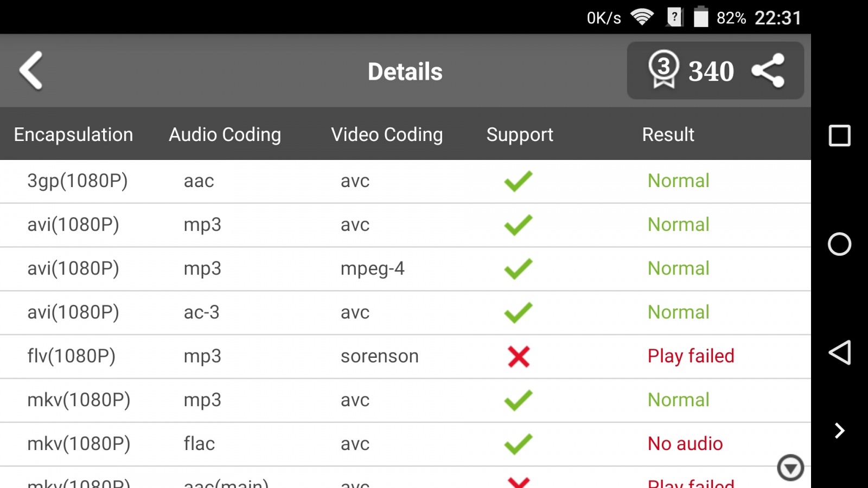Tap the battery status icon
868x488 pixels.
click(x=701, y=17)
